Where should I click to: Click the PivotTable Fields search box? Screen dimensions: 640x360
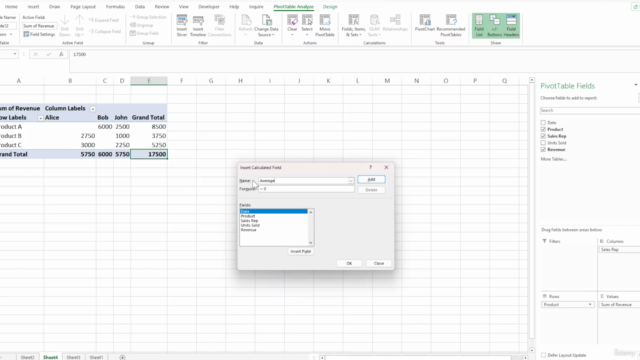[589, 111]
